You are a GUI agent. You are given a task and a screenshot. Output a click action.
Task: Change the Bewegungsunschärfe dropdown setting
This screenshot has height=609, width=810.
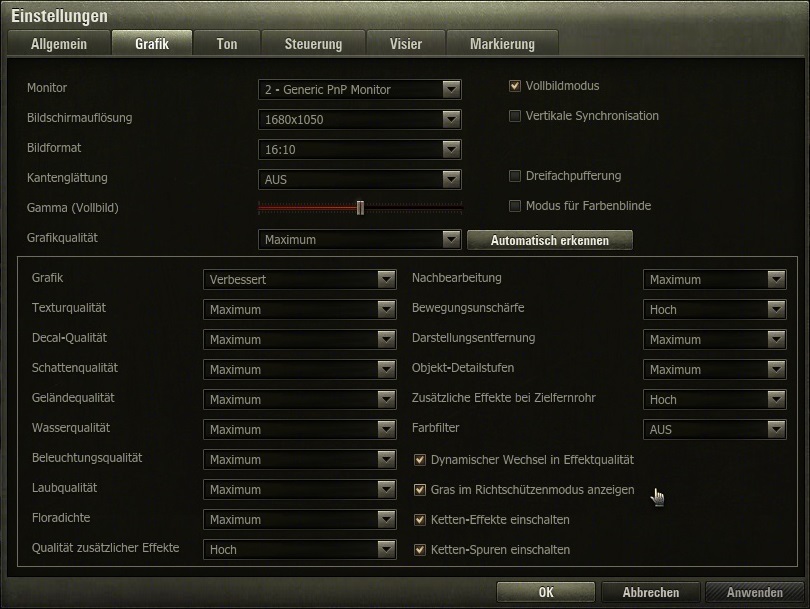pyautogui.click(x=714, y=310)
